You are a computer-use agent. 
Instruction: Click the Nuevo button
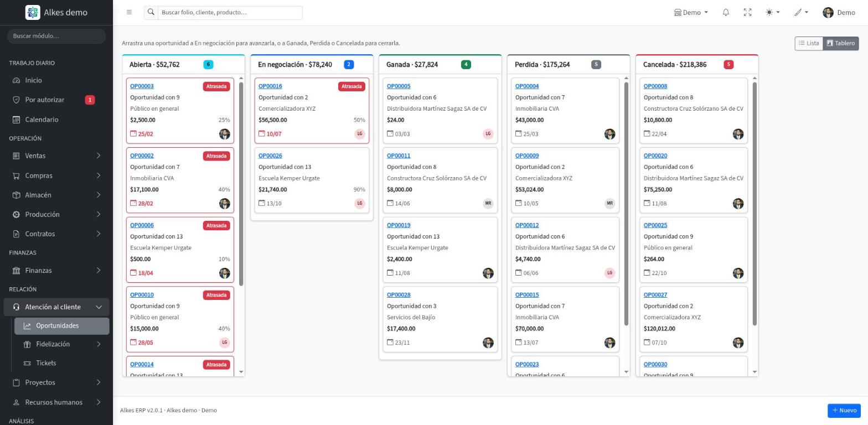pos(844,410)
